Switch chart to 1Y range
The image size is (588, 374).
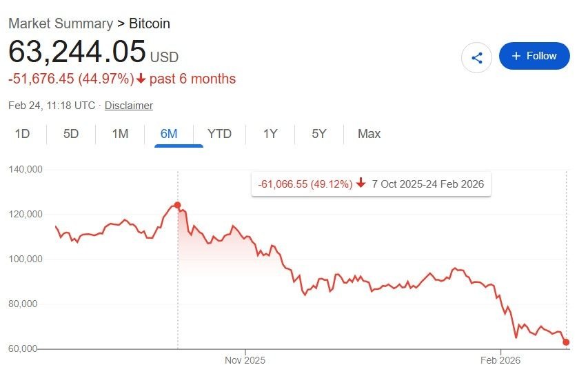(270, 134)
